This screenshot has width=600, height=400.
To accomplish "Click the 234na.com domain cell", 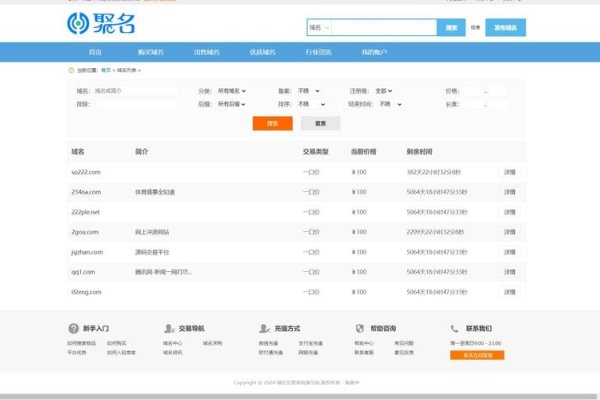I will 86,192.
